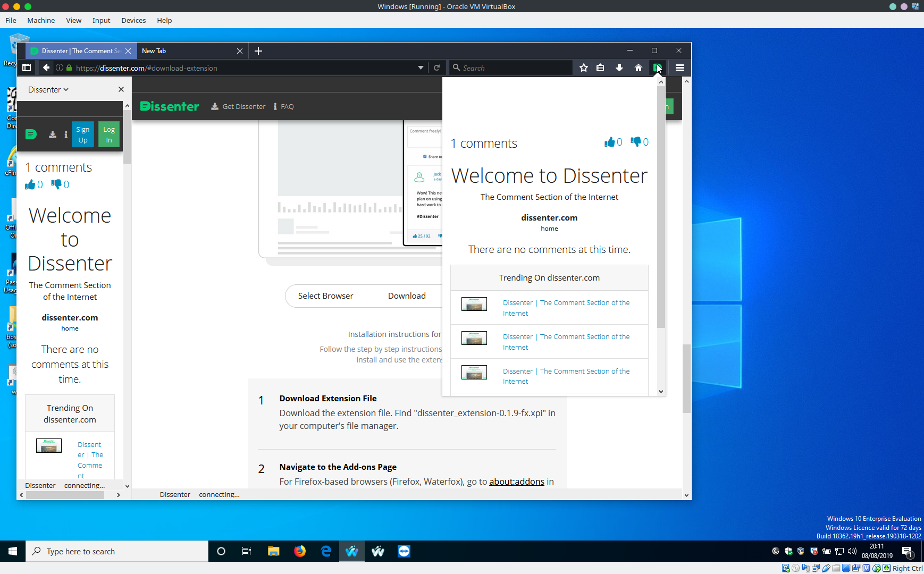Open the VirtualBox Devices menu
924x574 pixels.
pos(133,20)
